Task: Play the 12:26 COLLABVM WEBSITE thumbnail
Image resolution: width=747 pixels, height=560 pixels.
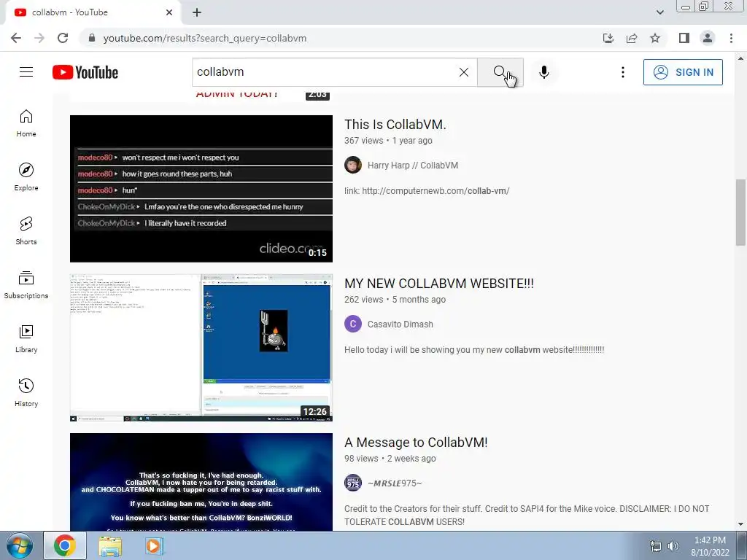Action: tap(201, 348)
